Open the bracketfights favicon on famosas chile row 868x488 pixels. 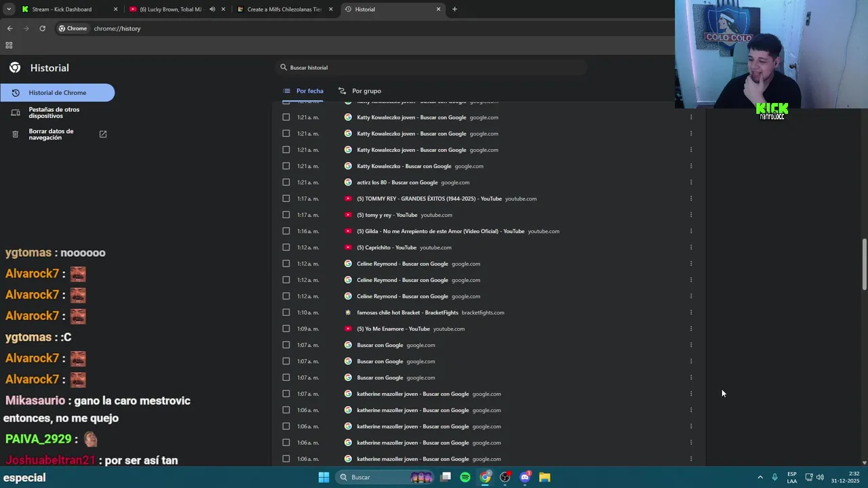pyautogui.click(x=348, y=312)
